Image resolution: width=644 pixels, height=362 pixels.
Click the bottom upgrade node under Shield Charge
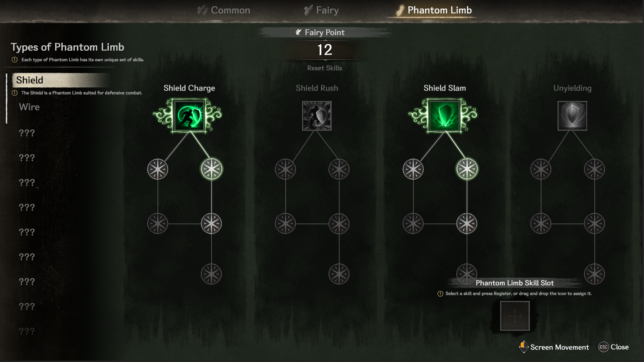point(211,274)
